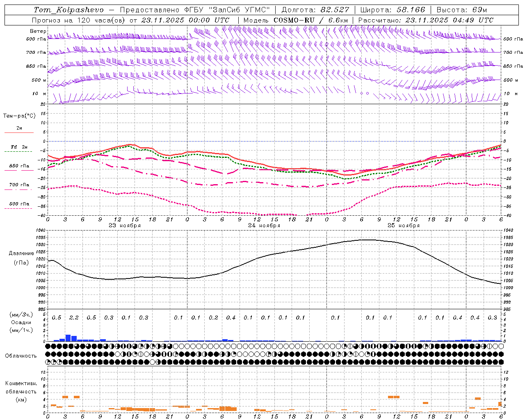The image size is (525, 420).
Task: Click the Осадки panel label
Action: click(21, 322)
